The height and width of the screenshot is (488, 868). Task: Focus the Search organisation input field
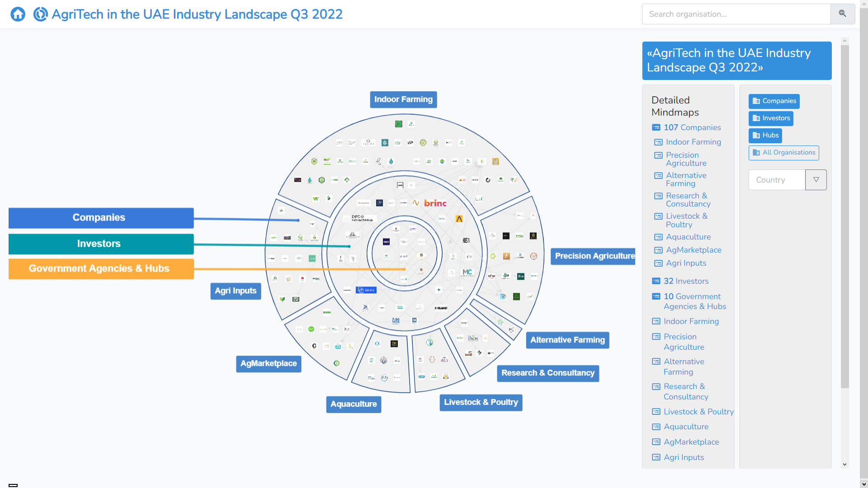pyautogui.click(x=736, y=14)
